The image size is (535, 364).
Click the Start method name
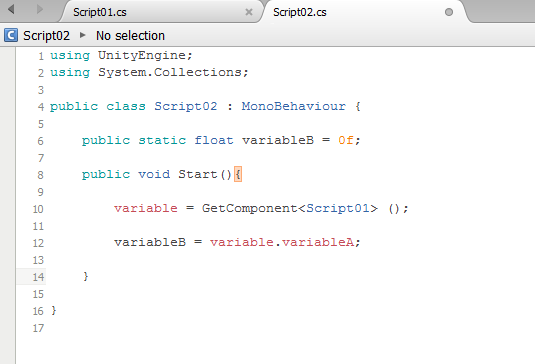(198, 175)
